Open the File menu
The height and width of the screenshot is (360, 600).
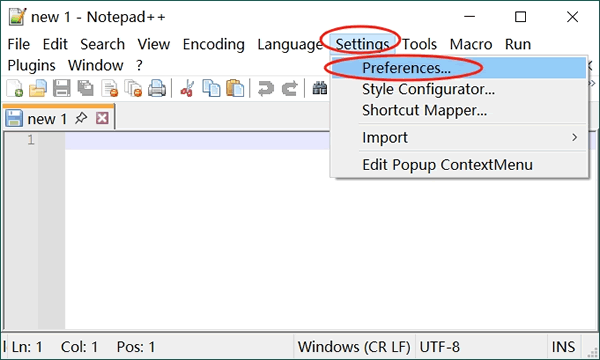click(18, 44)
